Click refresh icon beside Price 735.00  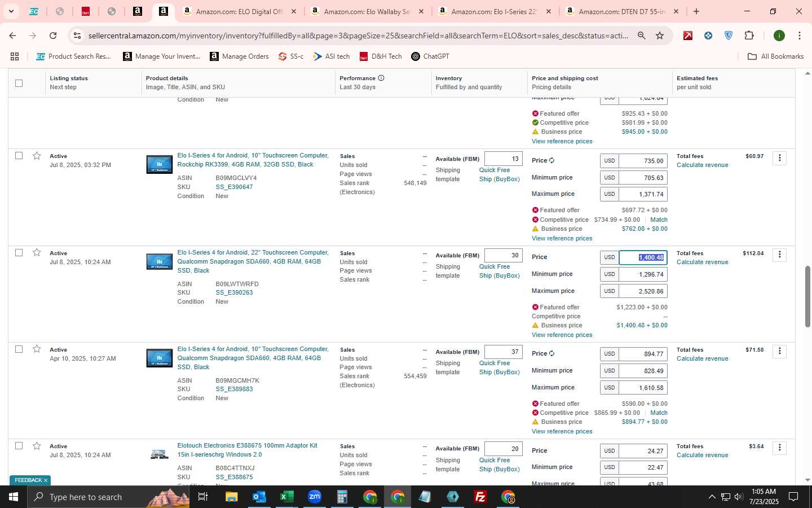coord(551,160)
